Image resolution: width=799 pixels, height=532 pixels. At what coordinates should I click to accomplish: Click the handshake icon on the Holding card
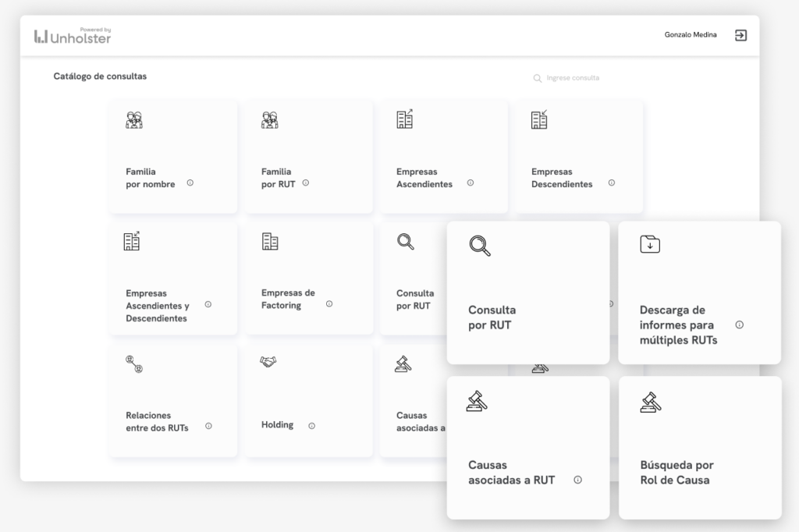[269, 362]
